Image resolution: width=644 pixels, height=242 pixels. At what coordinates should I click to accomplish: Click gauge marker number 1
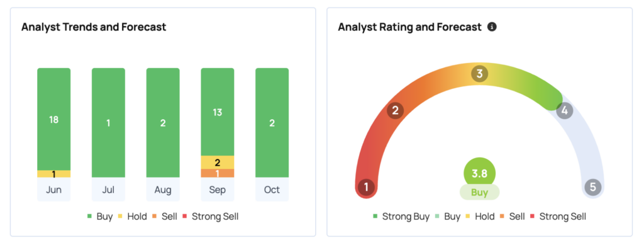pos(366,187)
